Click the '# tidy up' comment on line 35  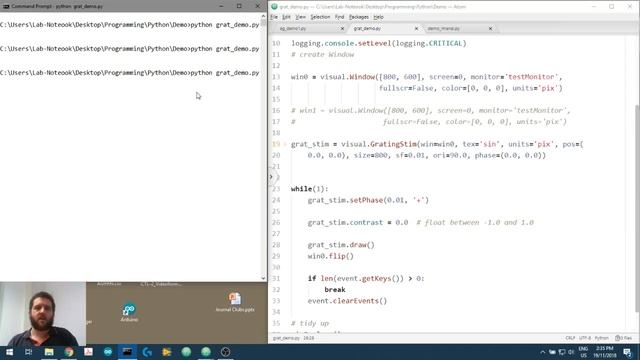click(x=310, y=323)
